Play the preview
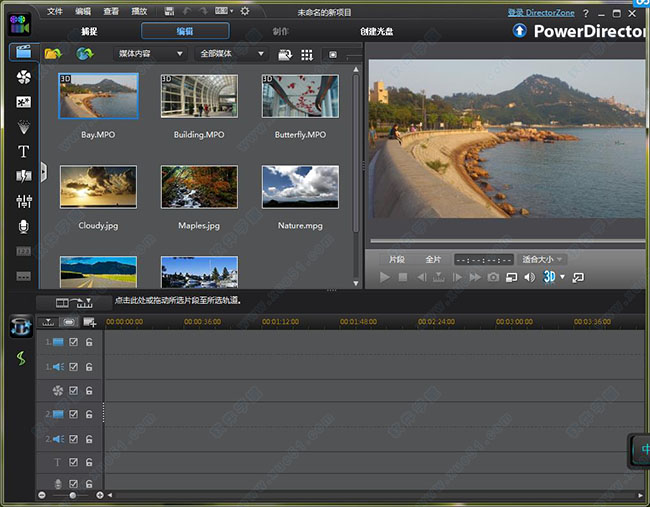 pos(385,277)
